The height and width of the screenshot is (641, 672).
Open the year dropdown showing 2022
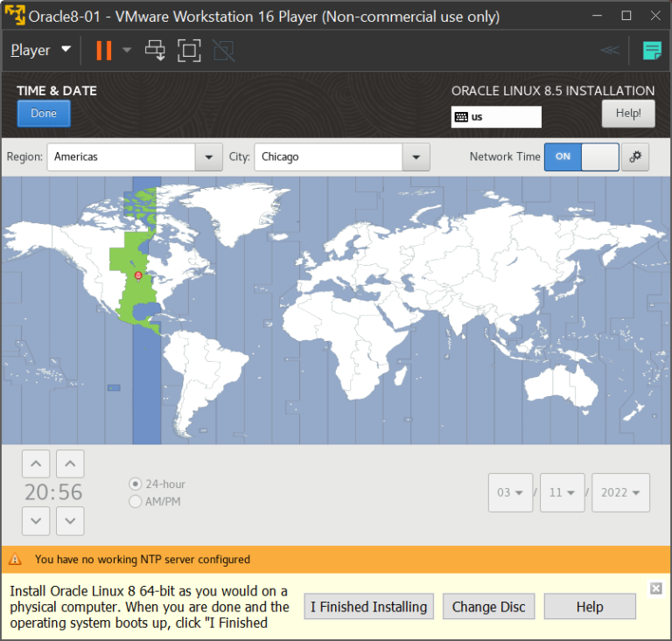(x=620, y=493)
